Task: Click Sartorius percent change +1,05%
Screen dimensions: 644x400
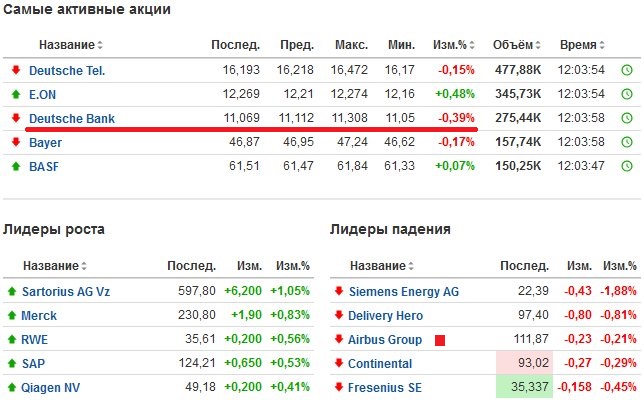Action: coord(290,291)
